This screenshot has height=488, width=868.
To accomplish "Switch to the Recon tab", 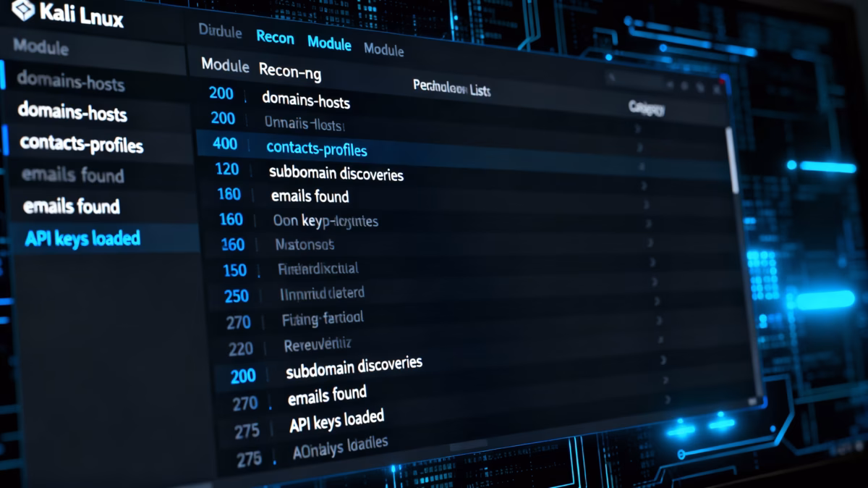I will click(275, 37).
